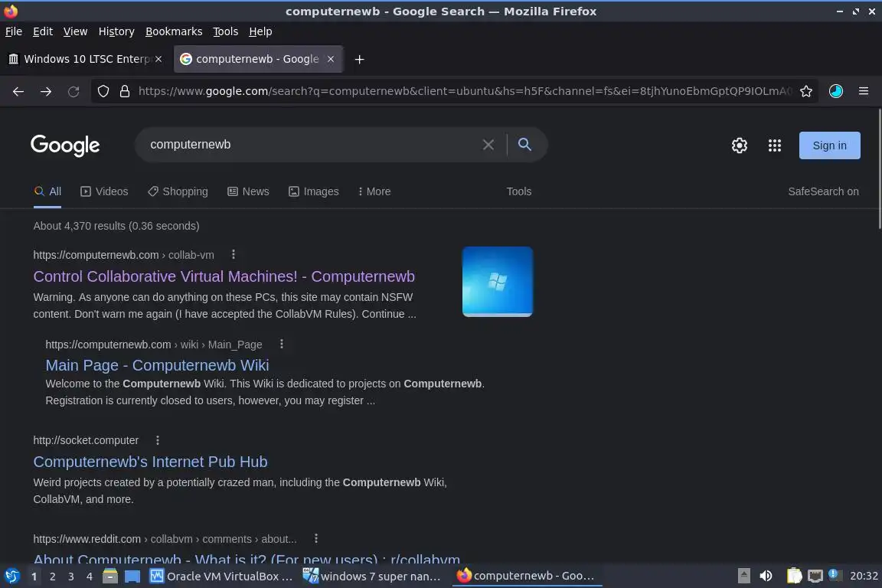Open the View menu
This screenshot has height=588, width=882.
point(75,31)
